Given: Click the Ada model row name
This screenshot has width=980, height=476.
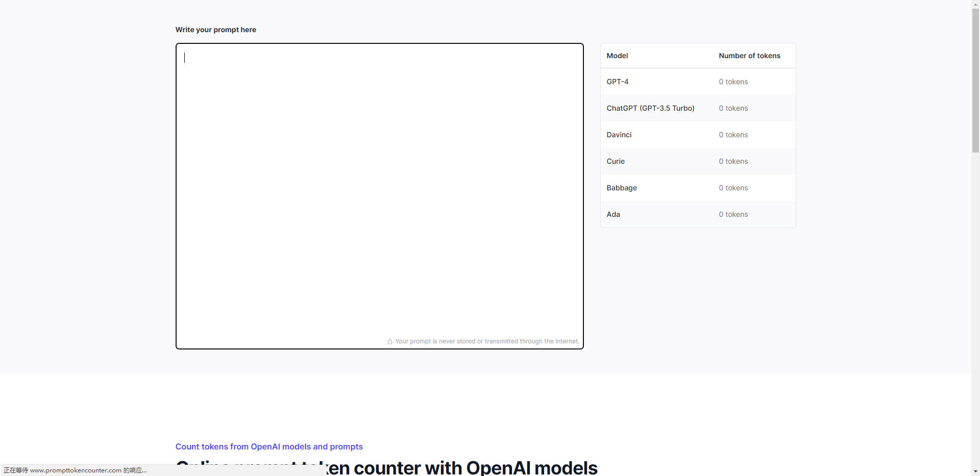Looking at the screenshot, I should point(614,214).
